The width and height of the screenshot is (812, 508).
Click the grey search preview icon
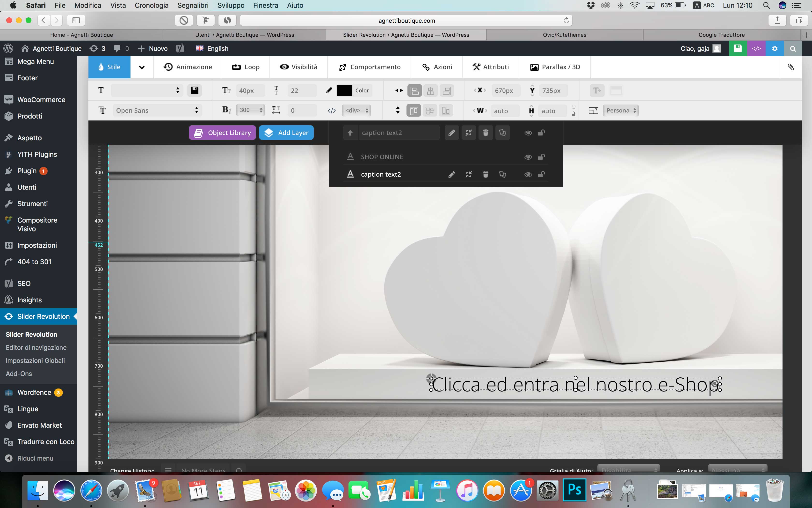pyautogui.click(x=793, y=48)
